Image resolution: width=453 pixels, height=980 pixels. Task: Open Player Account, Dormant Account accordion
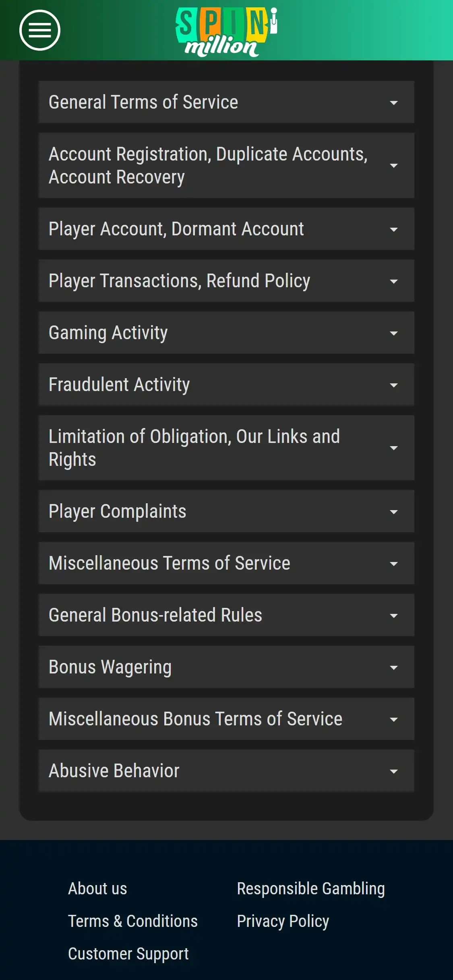coord(225,229)
